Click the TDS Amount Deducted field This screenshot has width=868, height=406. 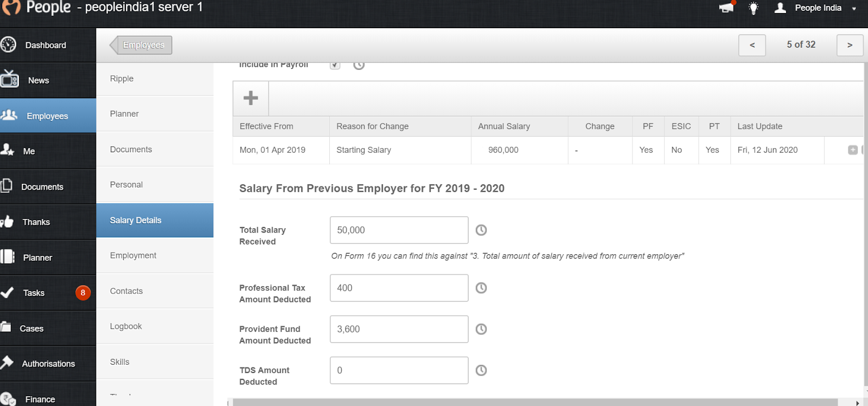pos(399,370)
